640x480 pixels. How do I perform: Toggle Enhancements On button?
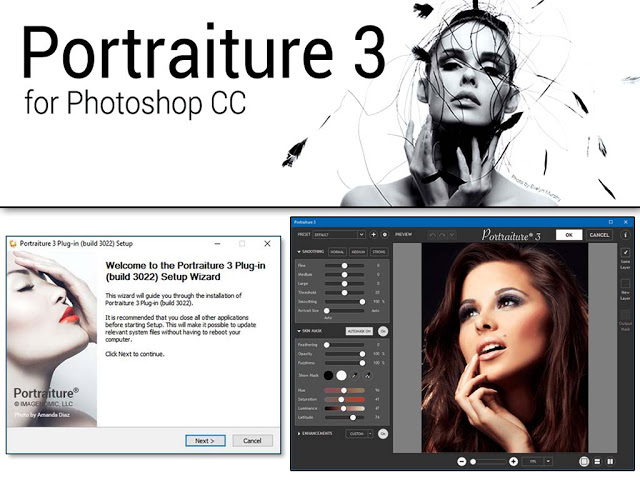383,433
